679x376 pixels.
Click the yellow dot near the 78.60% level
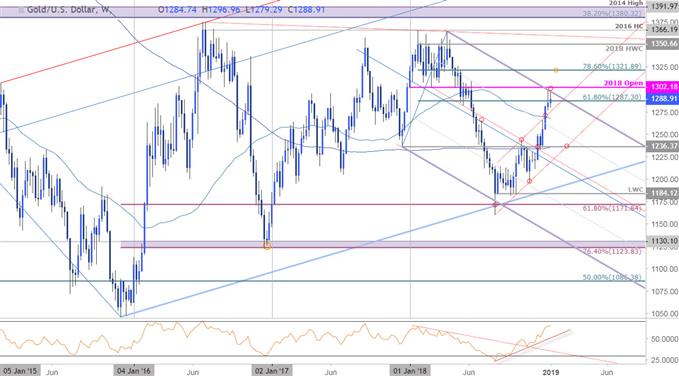point(556,70)
